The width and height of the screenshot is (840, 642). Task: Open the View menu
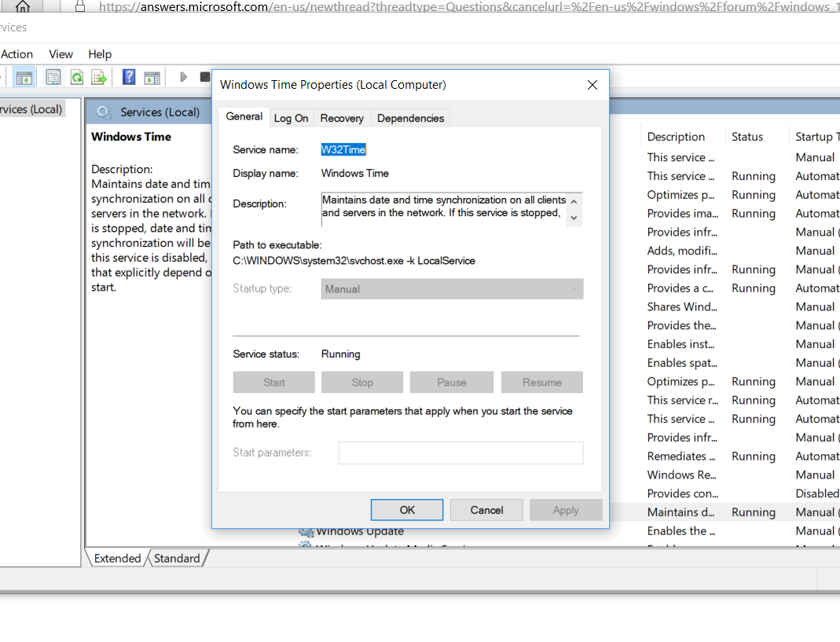pos(61,54)
